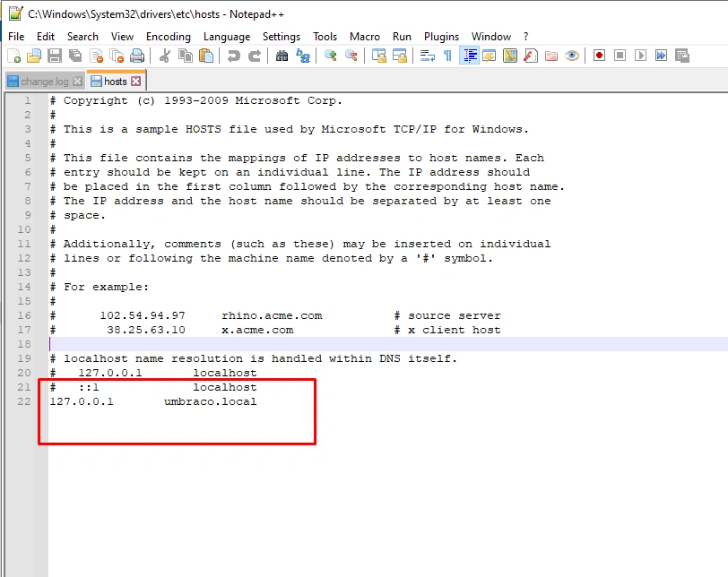Open the Tools menu

click(x=325, y=37)
